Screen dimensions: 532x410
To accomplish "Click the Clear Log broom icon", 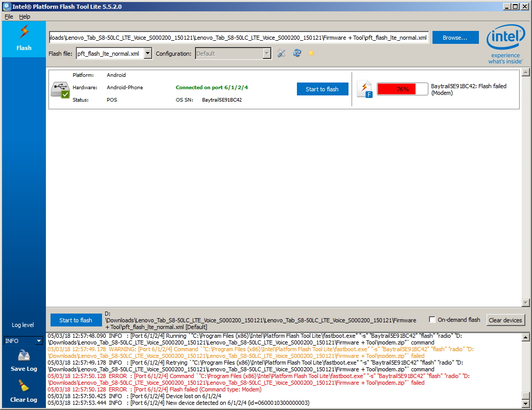I will coord(23,386).
